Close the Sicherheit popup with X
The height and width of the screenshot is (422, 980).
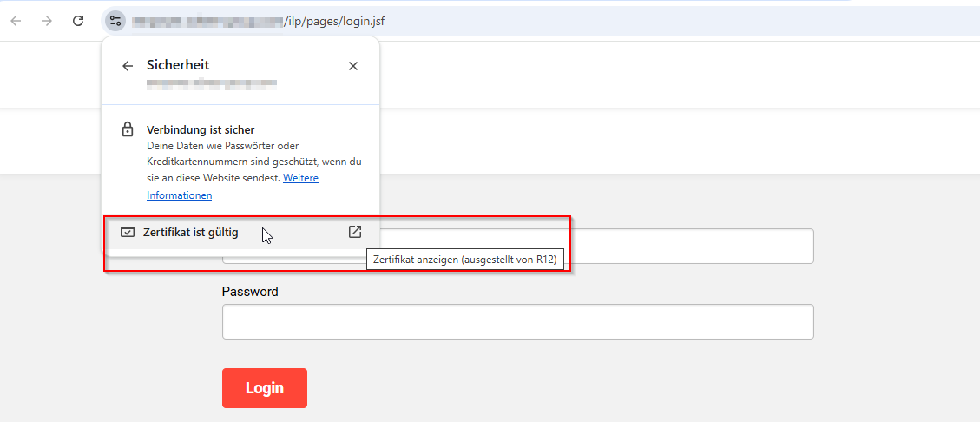[353, 66]
